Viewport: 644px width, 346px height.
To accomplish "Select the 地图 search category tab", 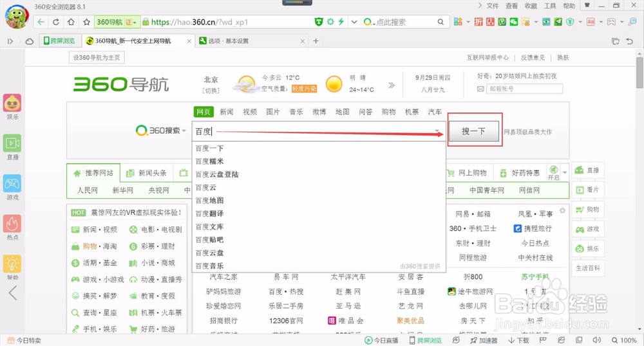I will click(x=342, y=112).
